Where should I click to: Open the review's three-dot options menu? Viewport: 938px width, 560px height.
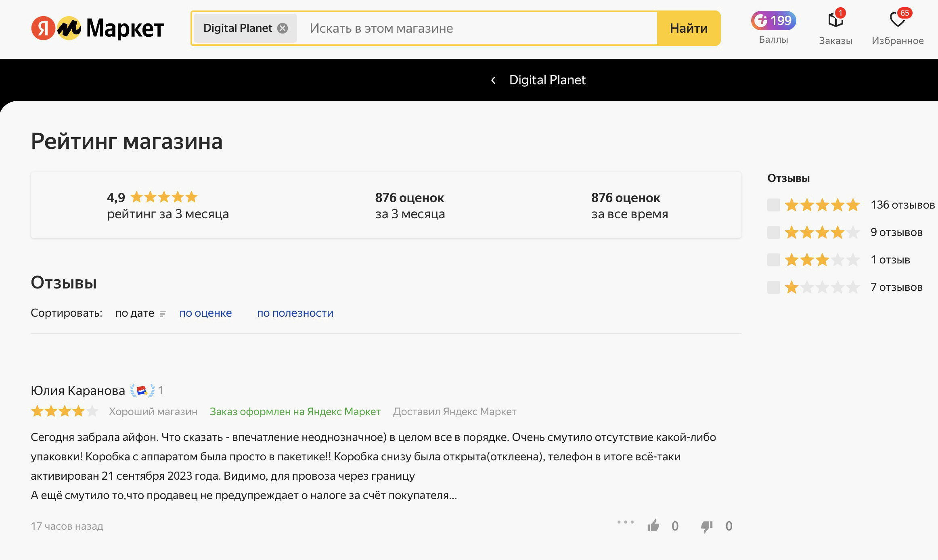(625, 522)
